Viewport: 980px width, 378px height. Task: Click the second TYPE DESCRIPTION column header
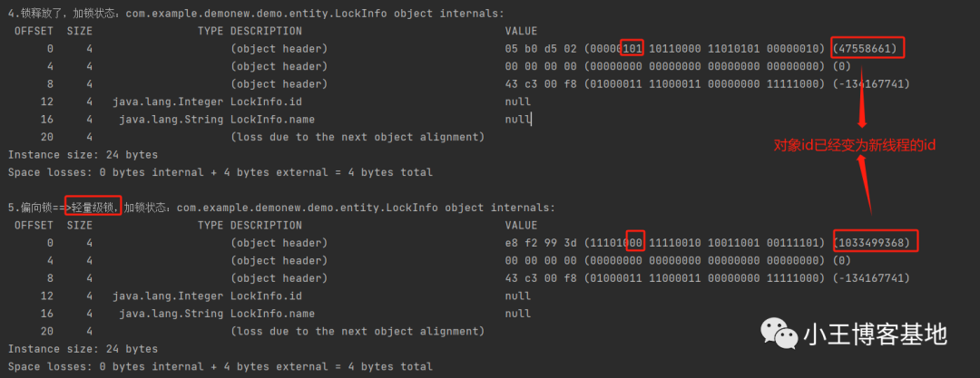tap(250, 225)
